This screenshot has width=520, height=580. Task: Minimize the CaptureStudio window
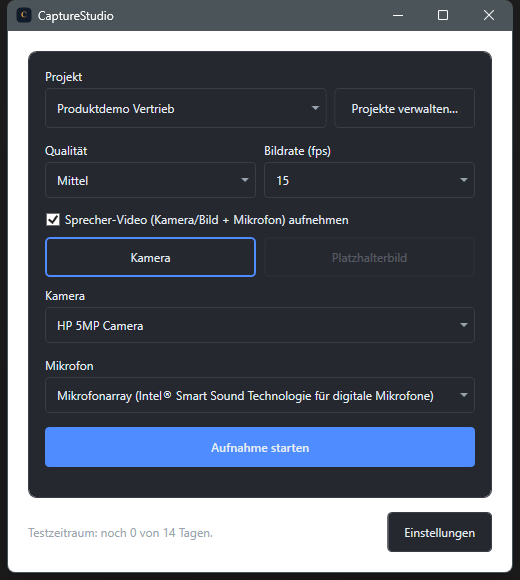tap(398, 16)
